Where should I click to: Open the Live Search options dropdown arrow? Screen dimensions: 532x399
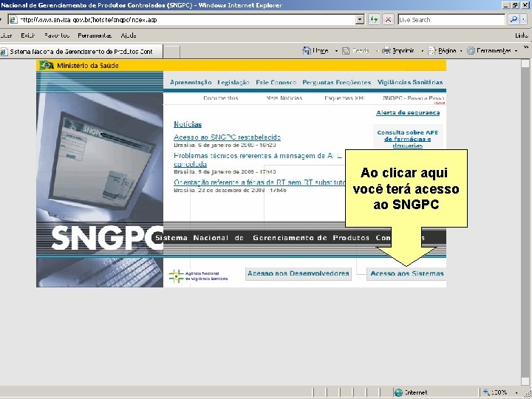coord(524,20)
